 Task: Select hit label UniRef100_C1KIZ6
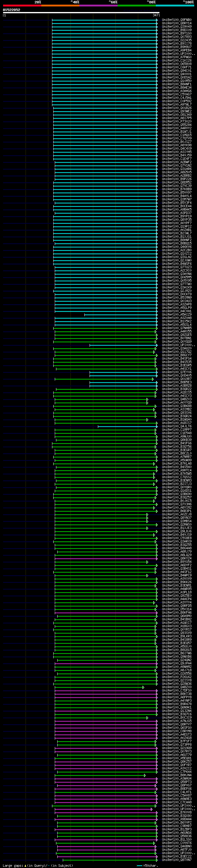(x=177, y=61)
